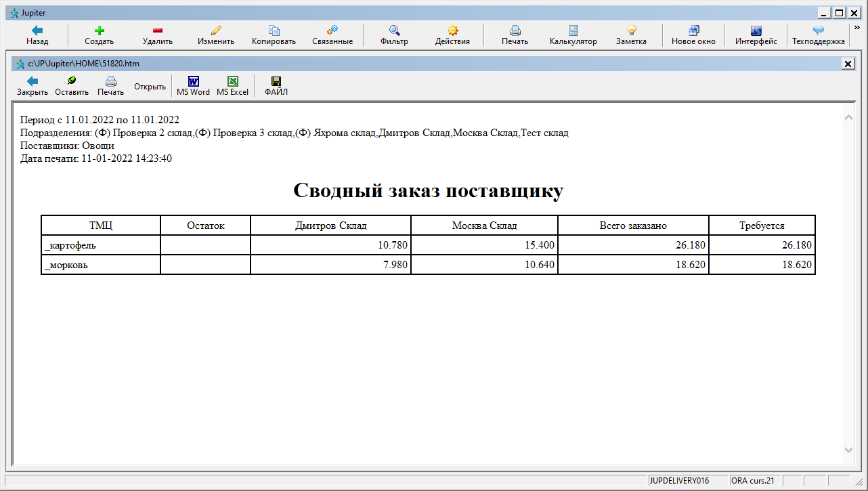Click the Сводный заказ поставщику heading
Image resolution: width=868 pixels, height=491 pixels.
tap(428, 190)
